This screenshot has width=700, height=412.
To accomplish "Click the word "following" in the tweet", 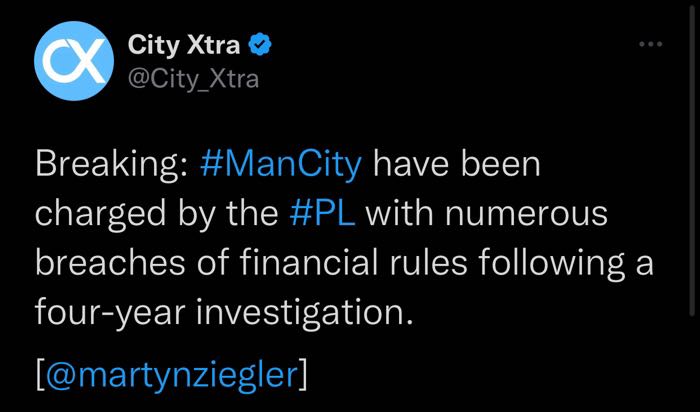I will coord(551,263).
